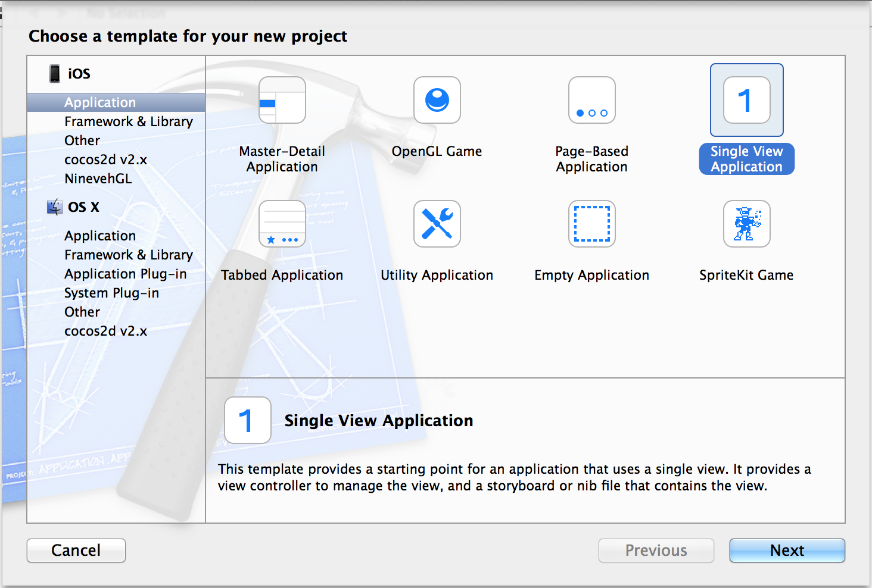Click the Next button

787,551
